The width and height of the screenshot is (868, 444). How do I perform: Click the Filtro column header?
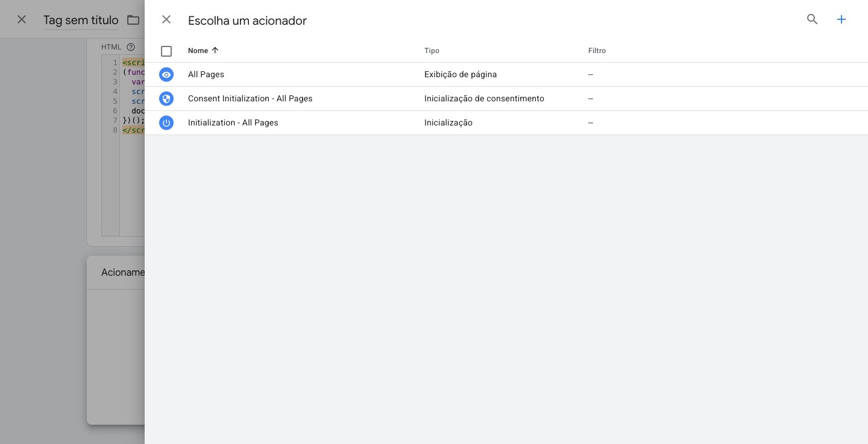(x=597, y=51)
